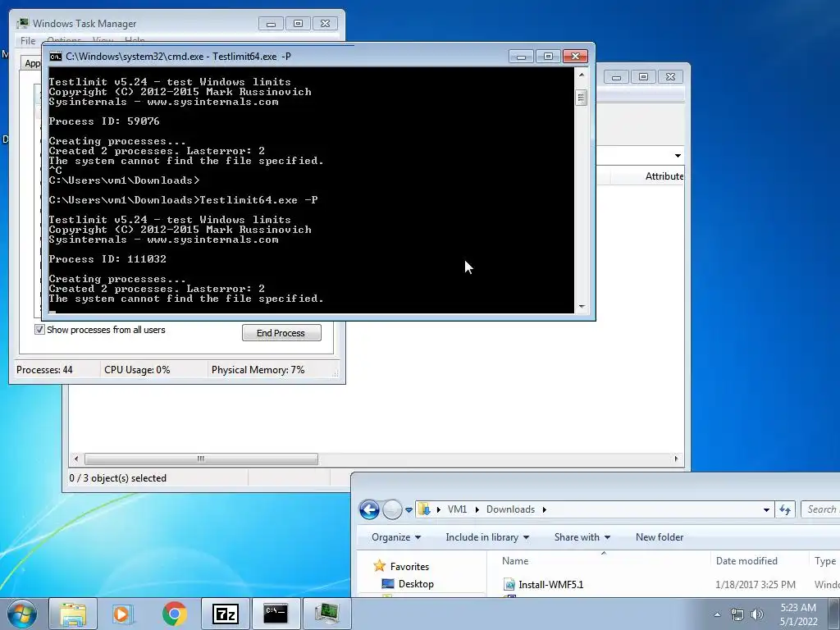The image size is (840, 630).
Task: Open Google Chrome from the taskbar
Action: pyautogui.click(x=175, y=614)
